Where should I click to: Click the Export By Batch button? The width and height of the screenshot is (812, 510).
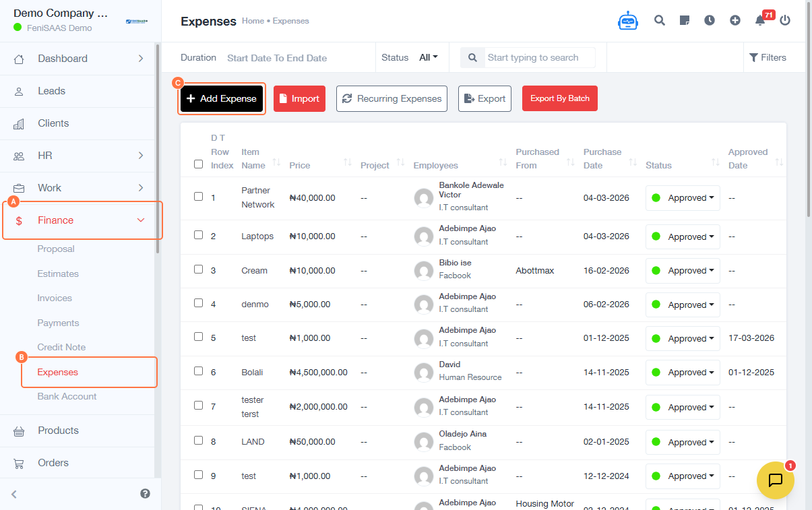click(559, 98)
